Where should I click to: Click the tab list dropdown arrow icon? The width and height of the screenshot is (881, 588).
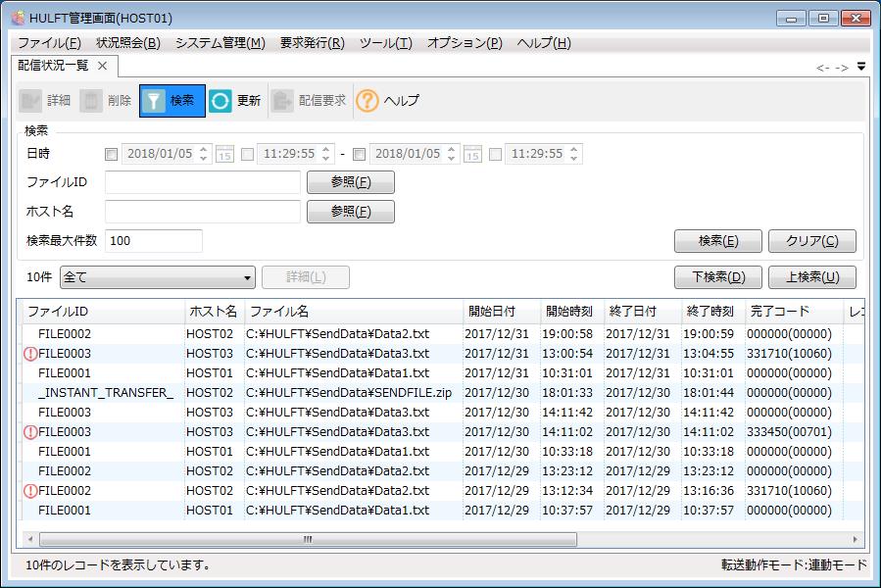861,67
